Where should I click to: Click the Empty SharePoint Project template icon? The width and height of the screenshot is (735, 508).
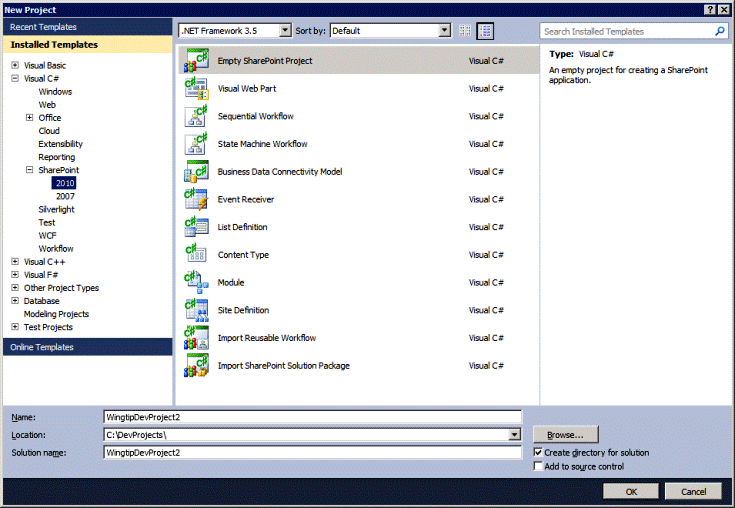pyautogui.click(x=196, y=61)
